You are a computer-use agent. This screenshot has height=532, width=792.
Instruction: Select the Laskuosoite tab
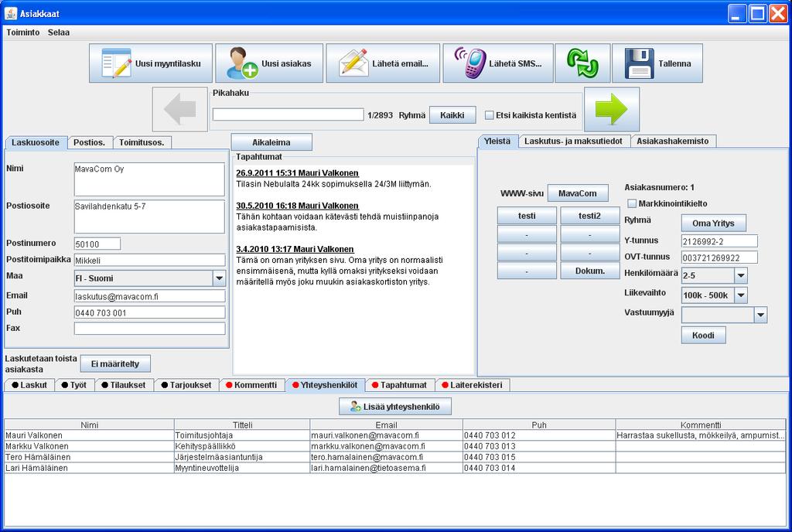(x=36, y=142)
